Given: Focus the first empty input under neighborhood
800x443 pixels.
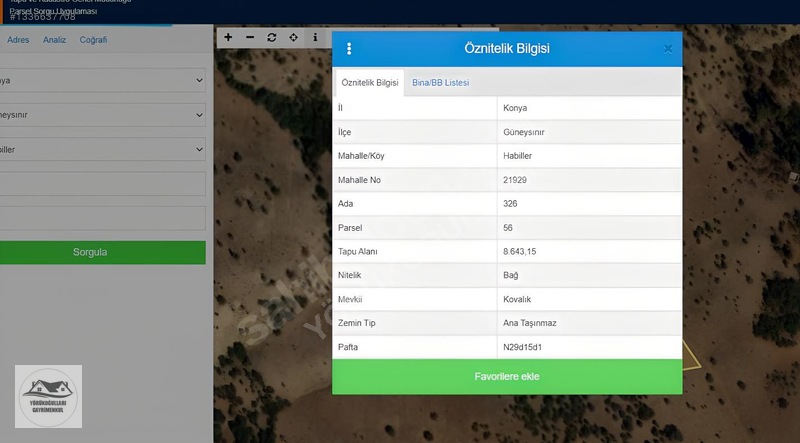Looking at the screenshot, I should point(102,184).
